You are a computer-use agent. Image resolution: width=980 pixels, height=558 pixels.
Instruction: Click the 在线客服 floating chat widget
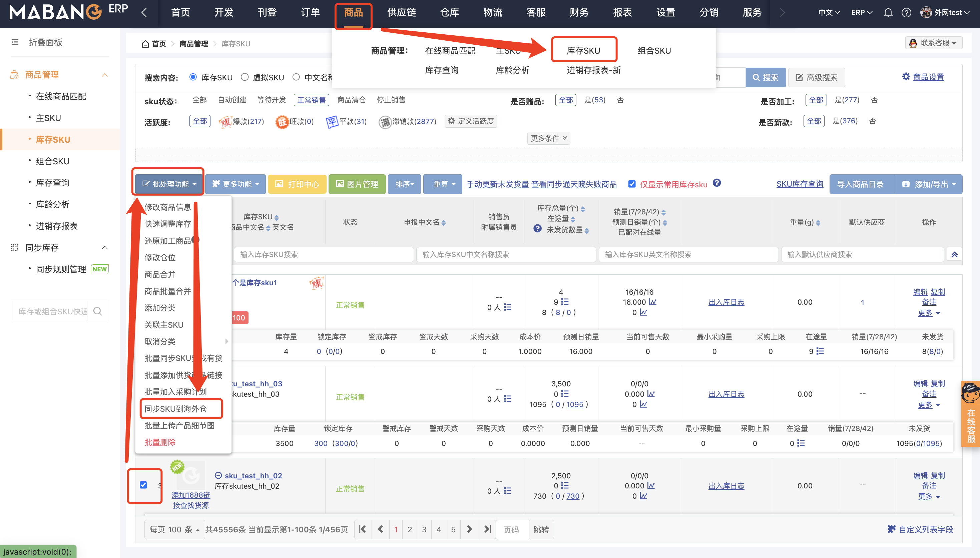(x=971, y=414)
